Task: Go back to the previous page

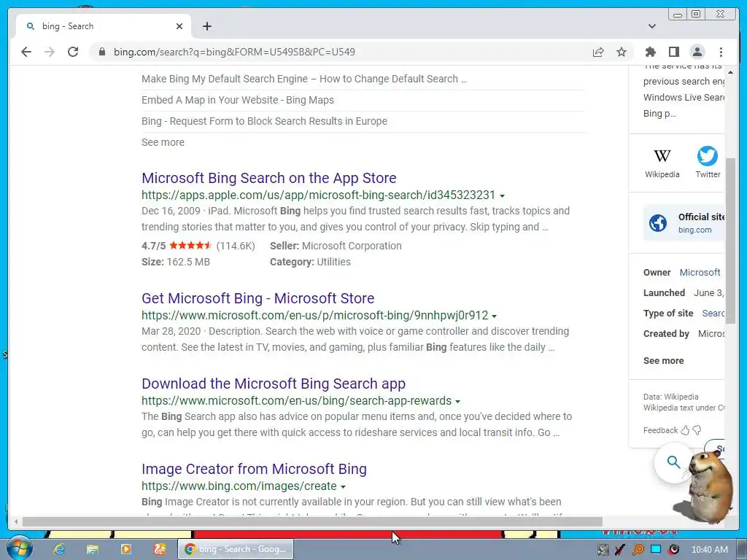Action: pyautogui.click(x=26, y=52)
